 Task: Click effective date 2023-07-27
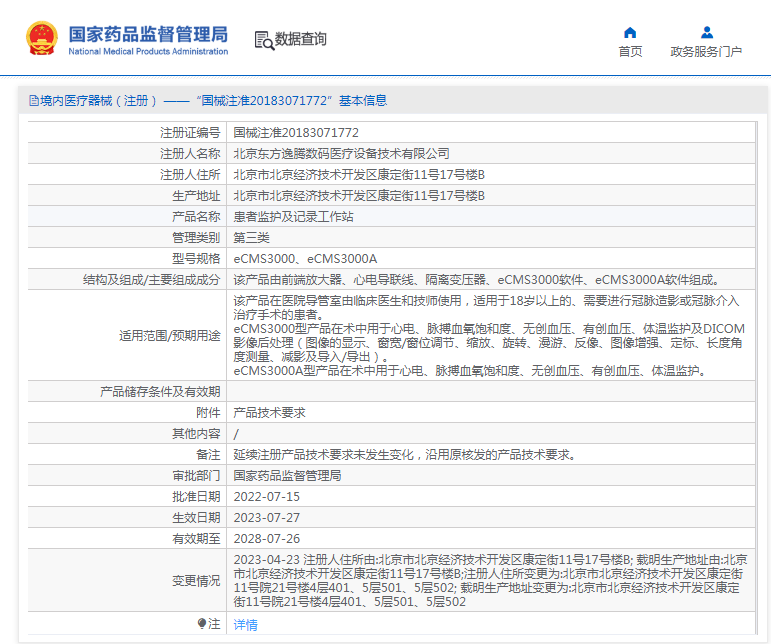(x=267, y=518)
